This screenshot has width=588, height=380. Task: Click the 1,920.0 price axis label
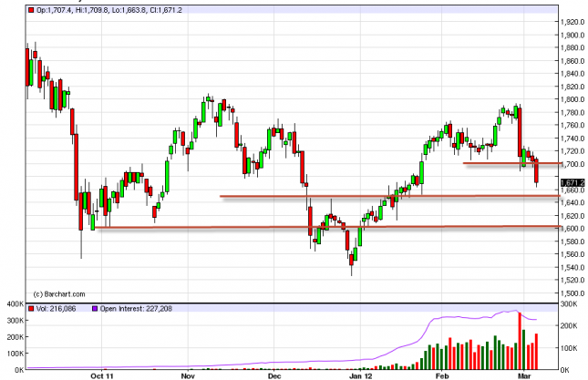[x=573, y=22]
